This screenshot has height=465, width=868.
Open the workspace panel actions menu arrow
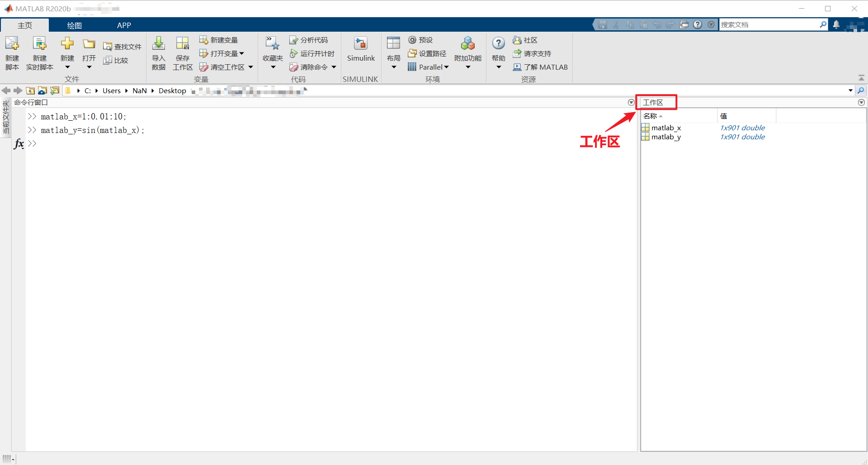861,103
